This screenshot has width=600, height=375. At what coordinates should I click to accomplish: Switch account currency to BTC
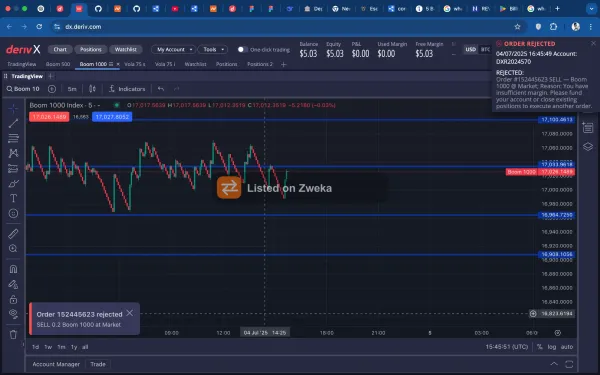click(x=485, y=49)
